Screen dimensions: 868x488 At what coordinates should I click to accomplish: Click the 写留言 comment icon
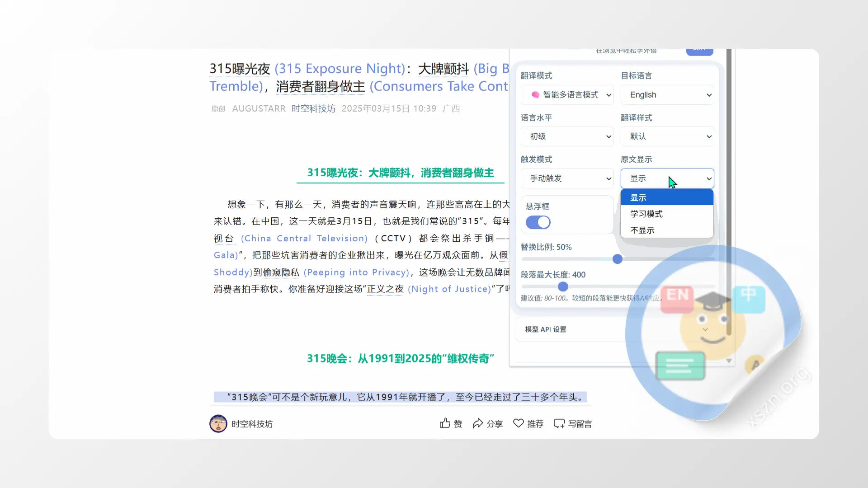click(559, 423)
